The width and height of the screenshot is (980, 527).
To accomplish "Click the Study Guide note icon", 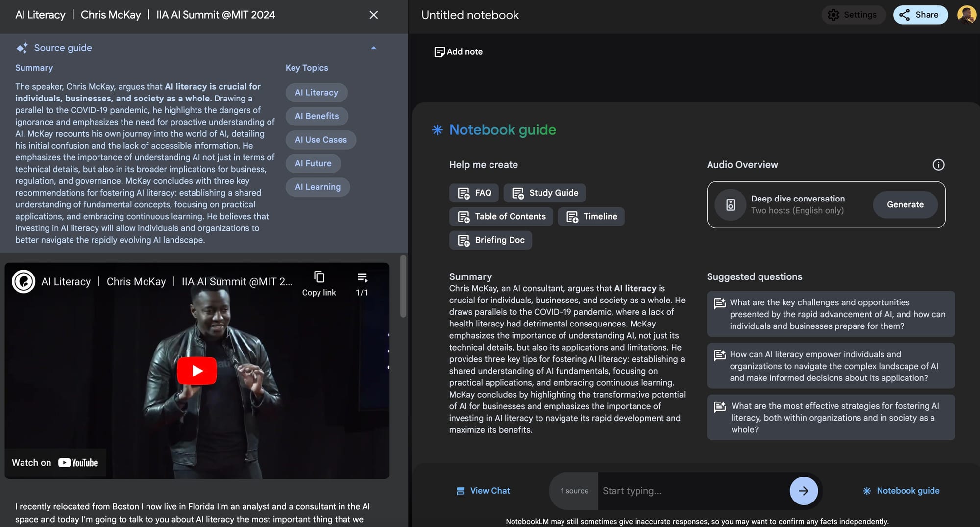I will coord(518,193).
